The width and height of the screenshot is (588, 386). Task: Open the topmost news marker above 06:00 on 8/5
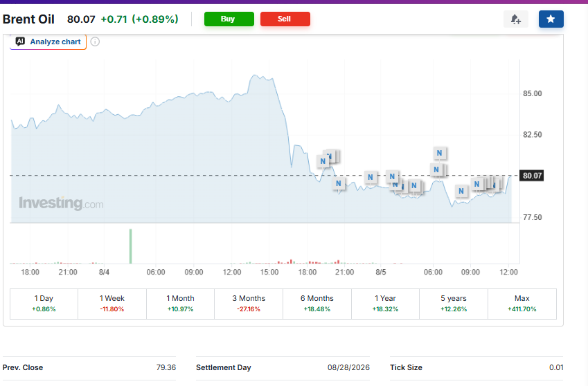coord(440,153)
